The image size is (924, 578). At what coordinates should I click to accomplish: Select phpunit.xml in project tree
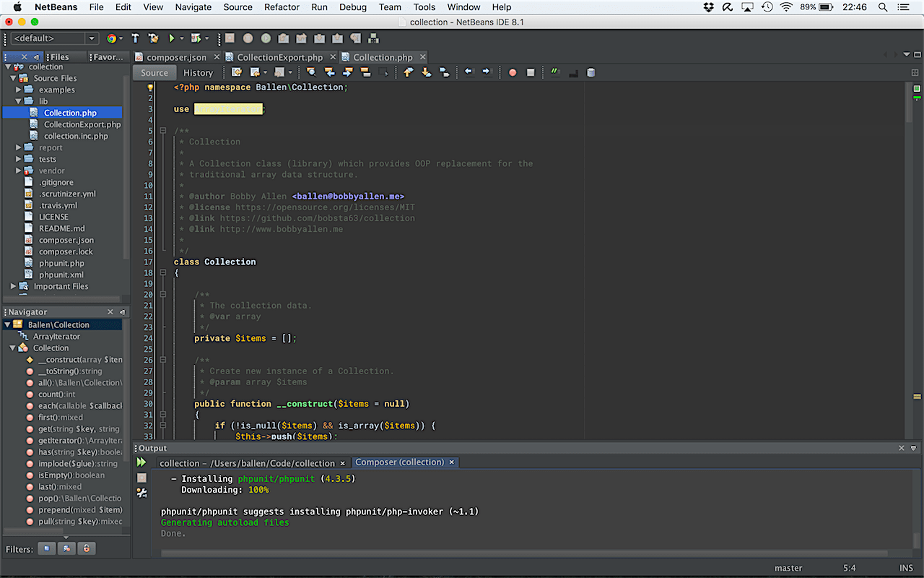click(61, 275)
